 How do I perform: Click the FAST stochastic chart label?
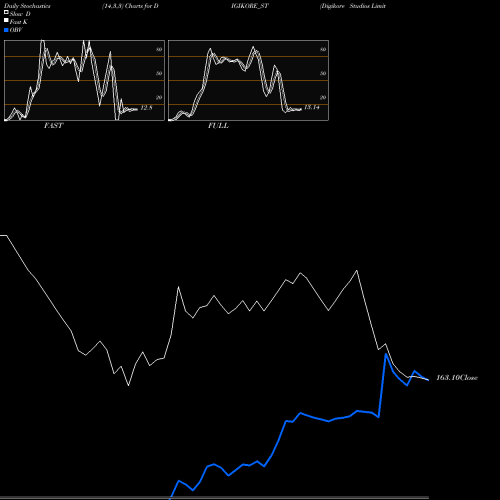click(53, 125)
